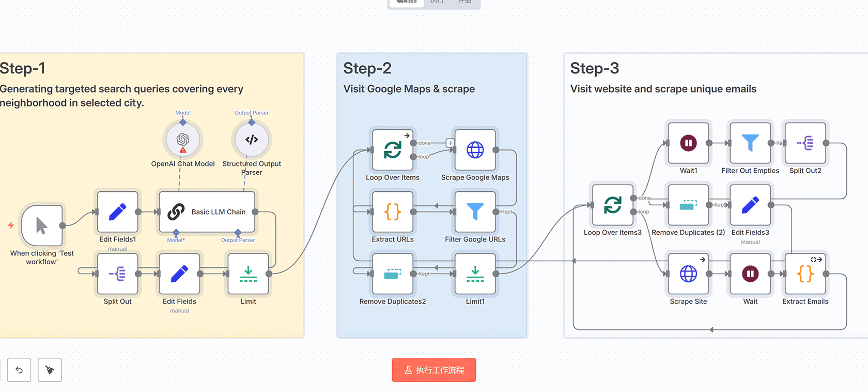Open the Scrape Google Maps globe node
868x391 pixels.
point(475,150)
